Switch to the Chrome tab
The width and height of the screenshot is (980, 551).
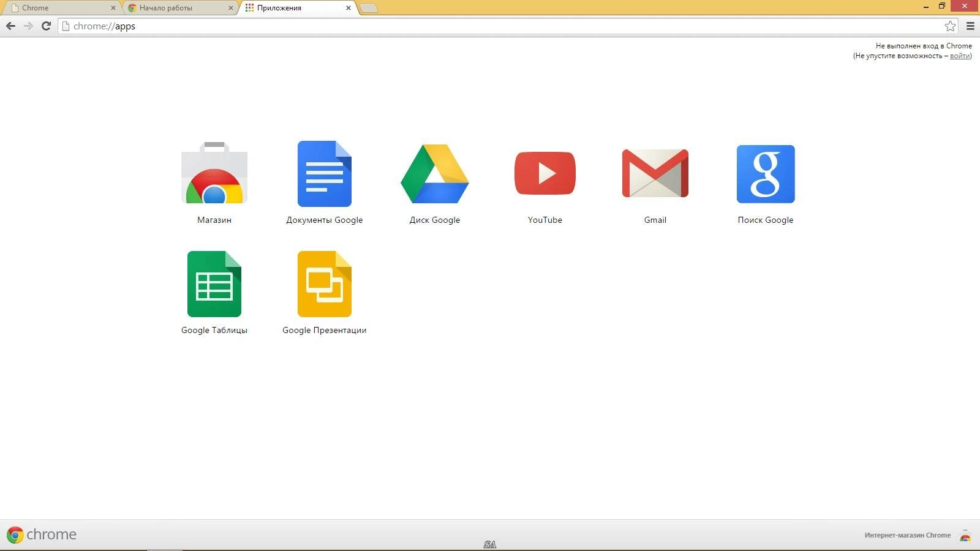tap(61, 8)
